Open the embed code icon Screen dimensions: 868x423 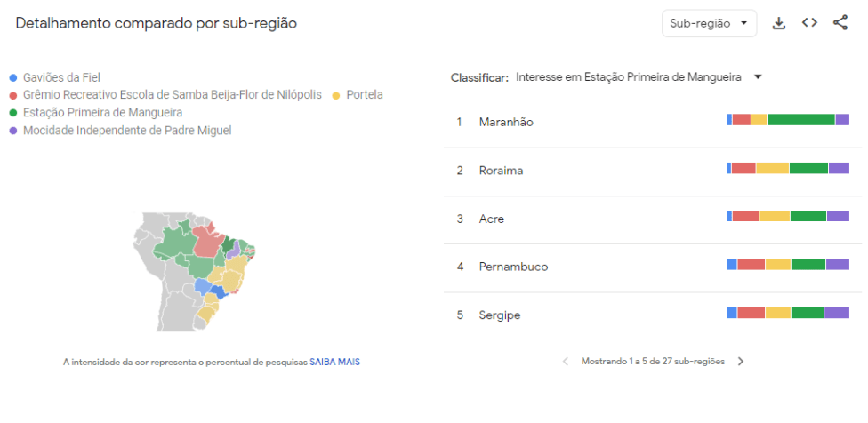(809, 24)
